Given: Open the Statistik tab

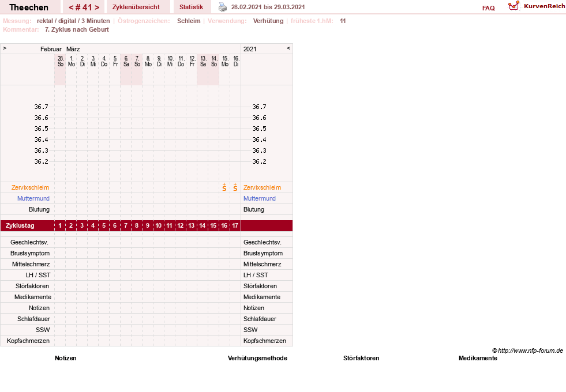Looking at the screenshot, I should (x=192, y=7).
